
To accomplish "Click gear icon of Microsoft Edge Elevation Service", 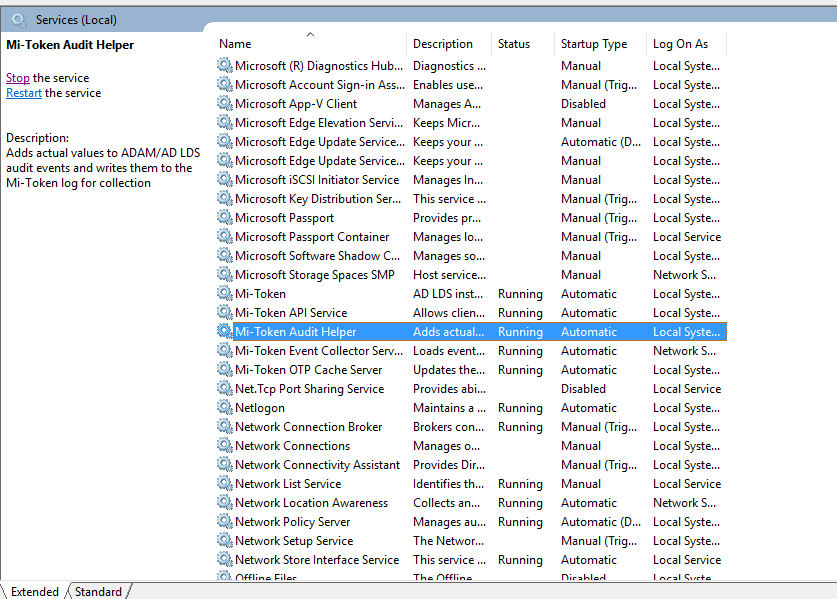I will tap(224, 122).
